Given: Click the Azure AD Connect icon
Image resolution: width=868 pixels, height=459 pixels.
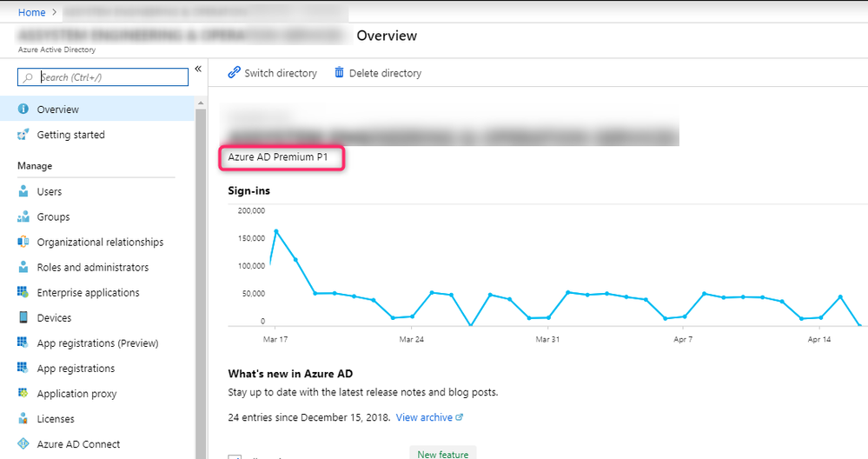Looking at the screenshot, I should 23,443.
